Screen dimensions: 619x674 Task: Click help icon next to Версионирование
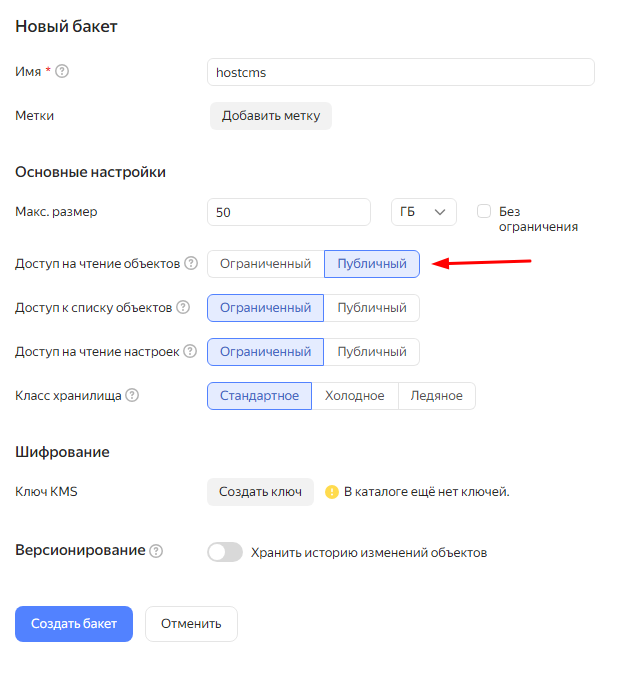point(156,551)
